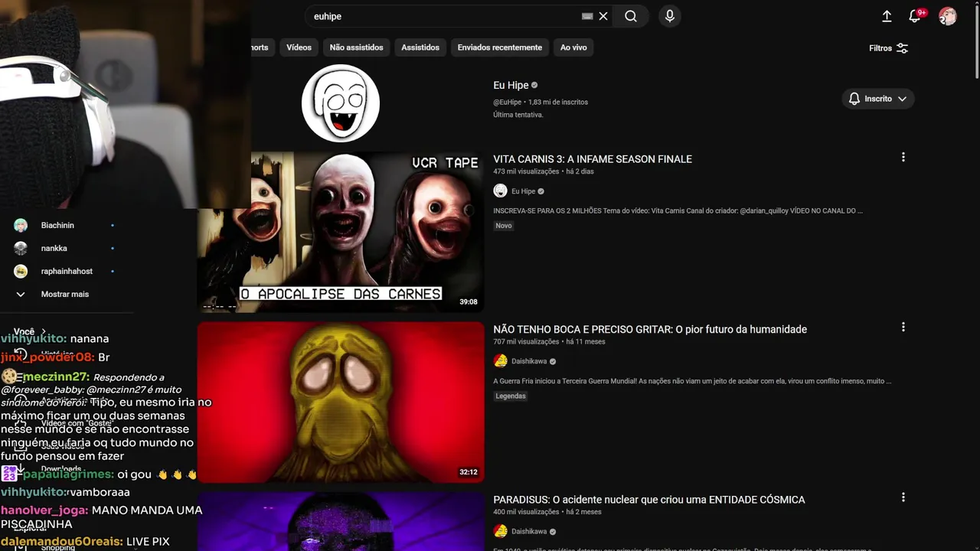Open the Inscrito subscription dropdown

click(x=878, y=99)
